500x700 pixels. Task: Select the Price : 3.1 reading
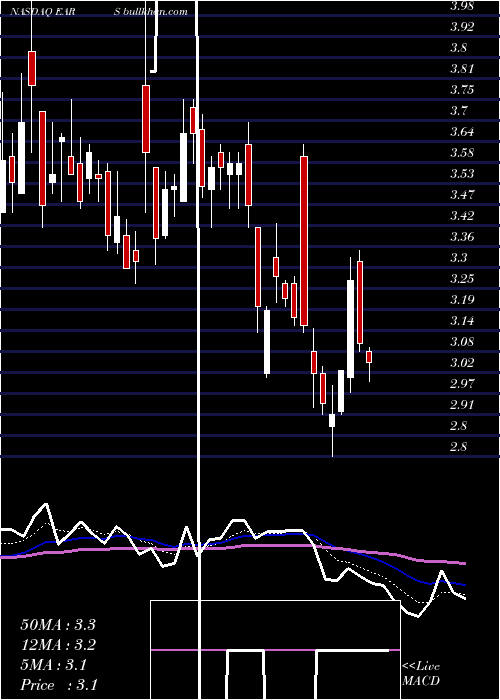58,685
